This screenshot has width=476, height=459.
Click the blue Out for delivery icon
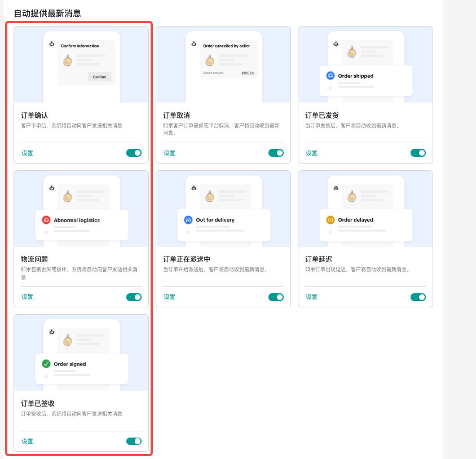[x=188, y=220]
